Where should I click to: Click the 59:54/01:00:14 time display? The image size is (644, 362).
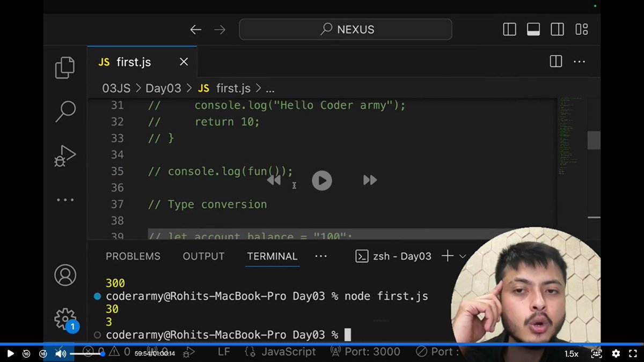pyautogui.click(x=155, y=353)
